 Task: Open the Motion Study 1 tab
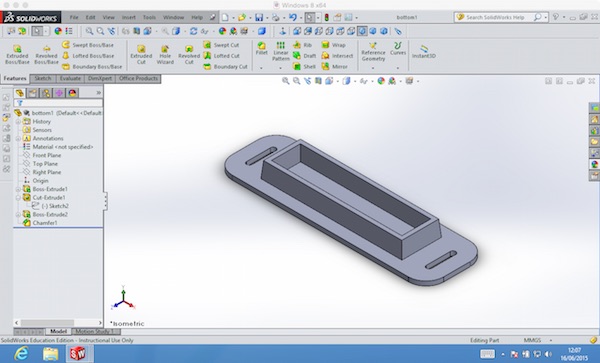[x=94, y=331]
